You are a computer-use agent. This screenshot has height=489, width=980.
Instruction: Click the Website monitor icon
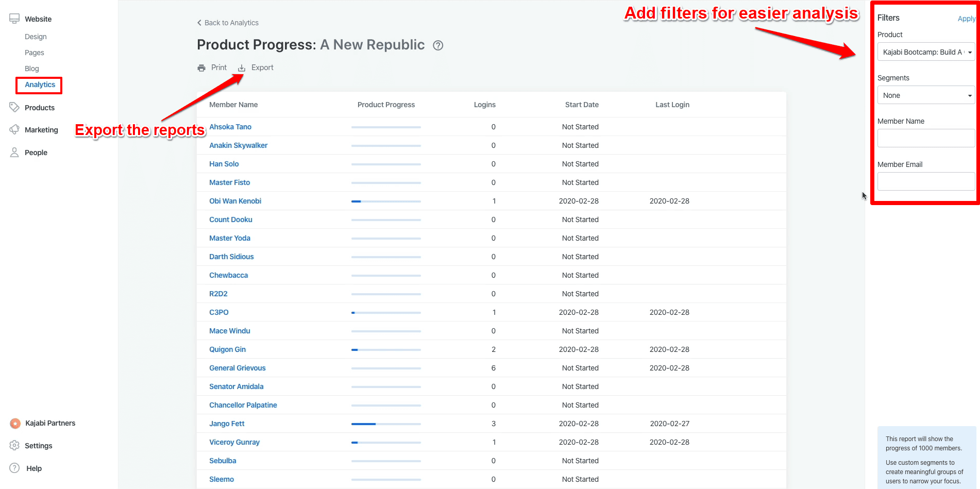[14, 19]
